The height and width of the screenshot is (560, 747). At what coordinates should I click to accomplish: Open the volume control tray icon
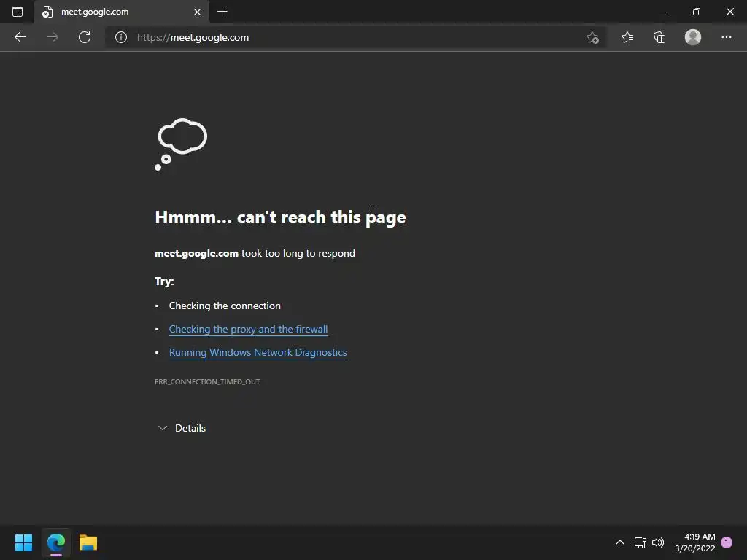click(658, 542)
